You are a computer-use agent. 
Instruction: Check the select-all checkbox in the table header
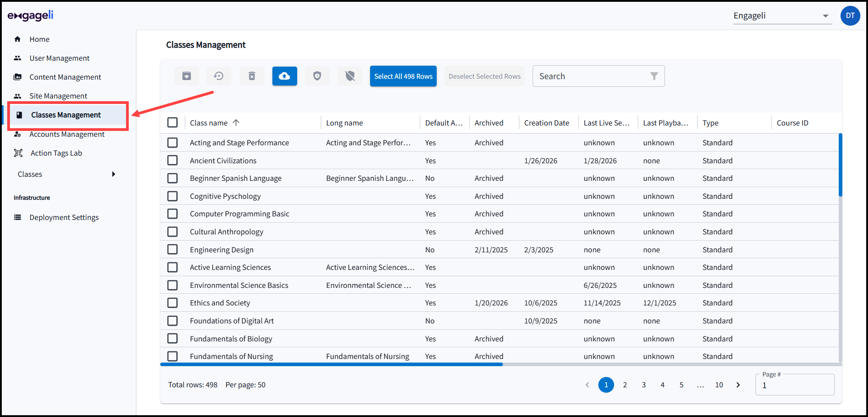coord(172,122)
